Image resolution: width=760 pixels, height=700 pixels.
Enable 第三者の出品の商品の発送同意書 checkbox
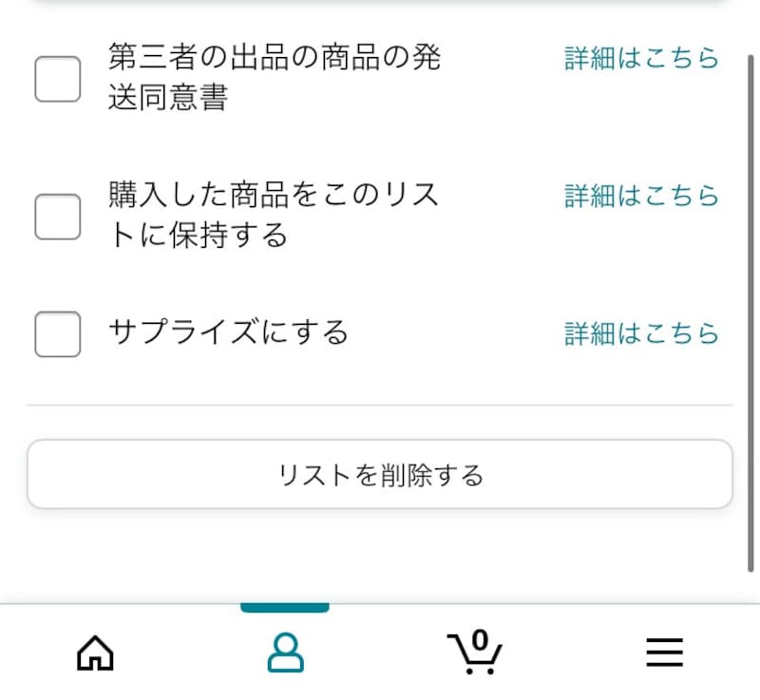tap(58, 79)
